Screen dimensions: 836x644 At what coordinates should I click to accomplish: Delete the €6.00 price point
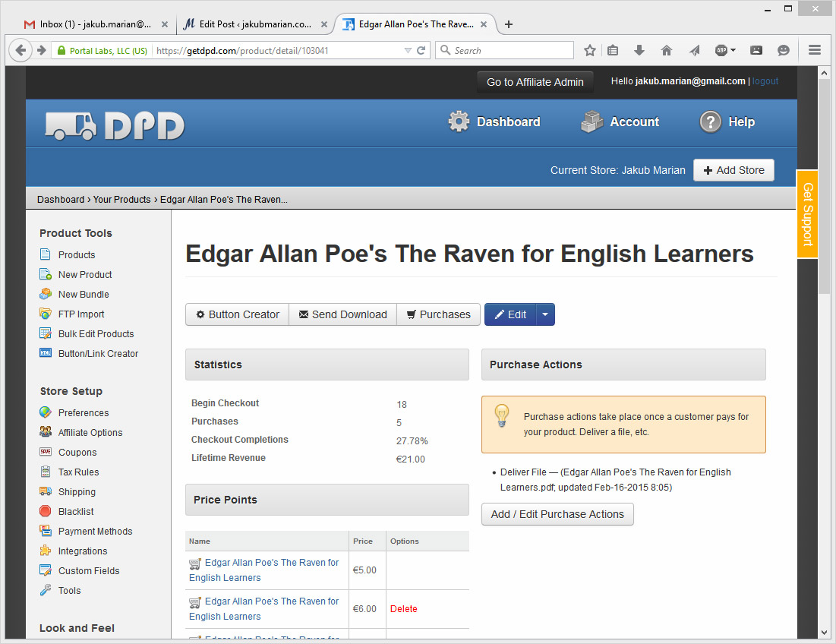tap(404, 609)
